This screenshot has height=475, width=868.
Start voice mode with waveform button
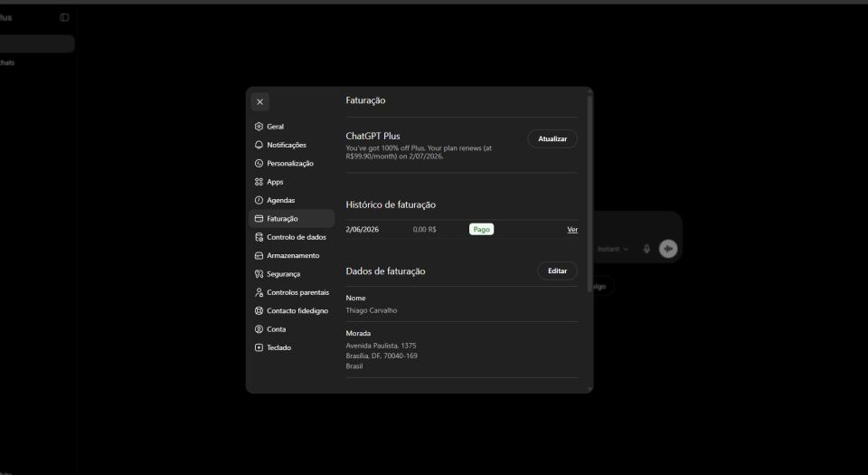tap(668, 249)
